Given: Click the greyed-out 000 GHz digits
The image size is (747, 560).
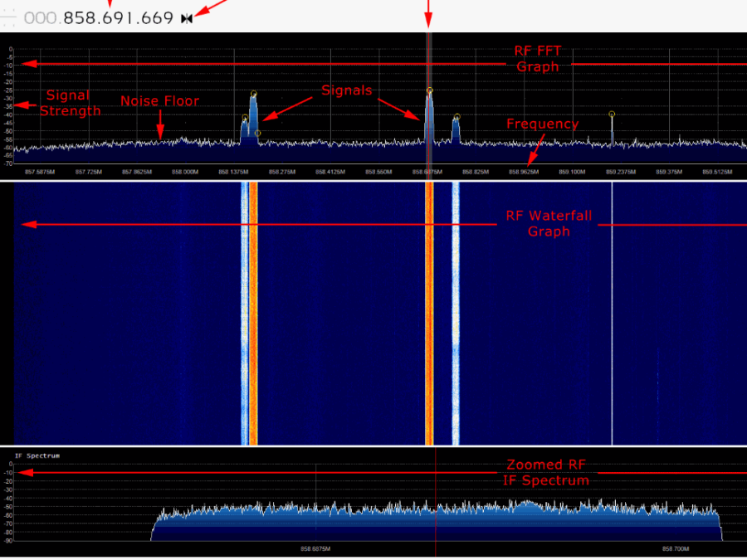Looking at the screenshot, I should (40, 18).
